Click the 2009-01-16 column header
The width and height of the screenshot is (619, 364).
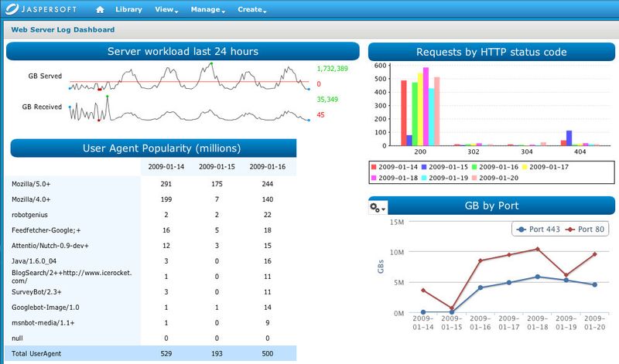coord(267,167)
